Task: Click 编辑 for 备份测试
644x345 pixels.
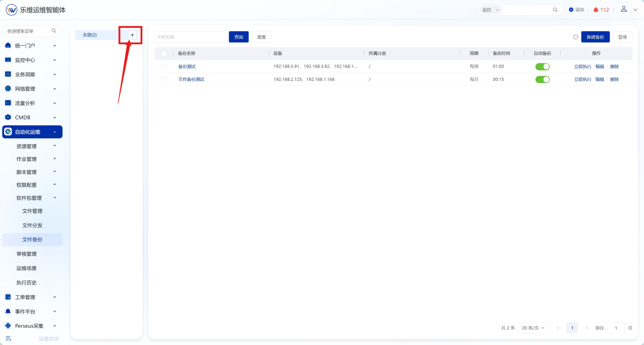Action: pos(600,67)
